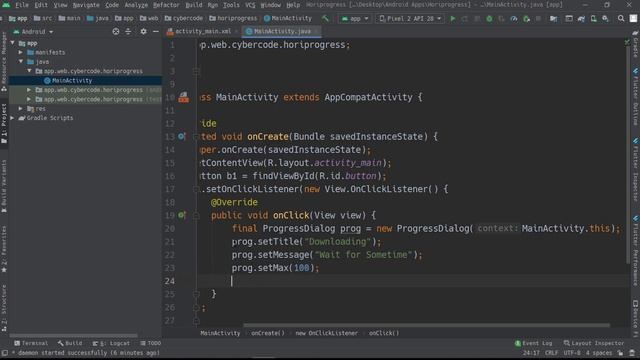The image size is (640, 360).
Task: Click the Make Project hammer icon
Action: tap(325, 18)
